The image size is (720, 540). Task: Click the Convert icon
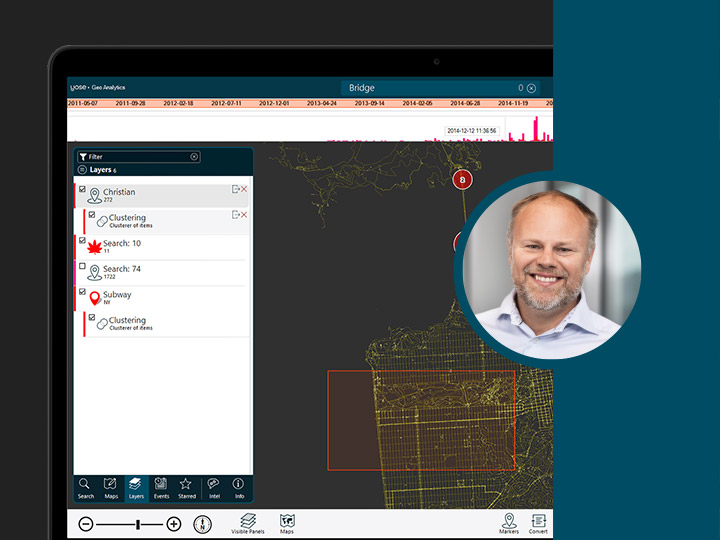click(538, 523)
